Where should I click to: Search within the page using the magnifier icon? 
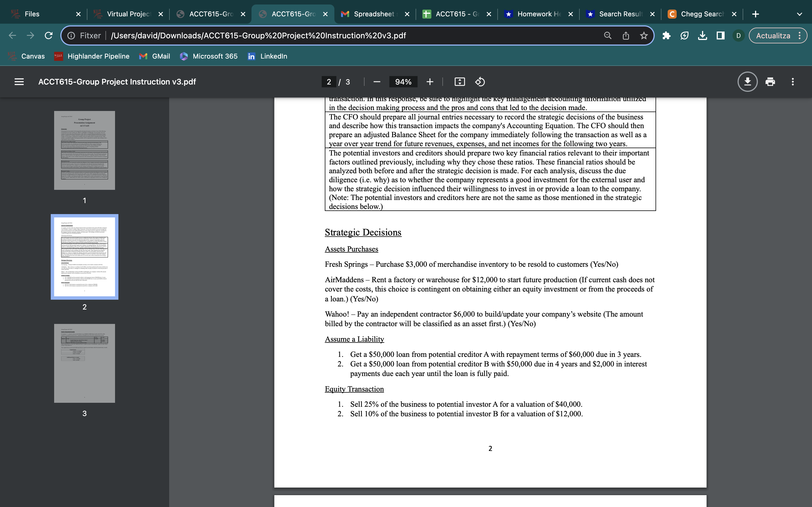(x=607, y=35)
